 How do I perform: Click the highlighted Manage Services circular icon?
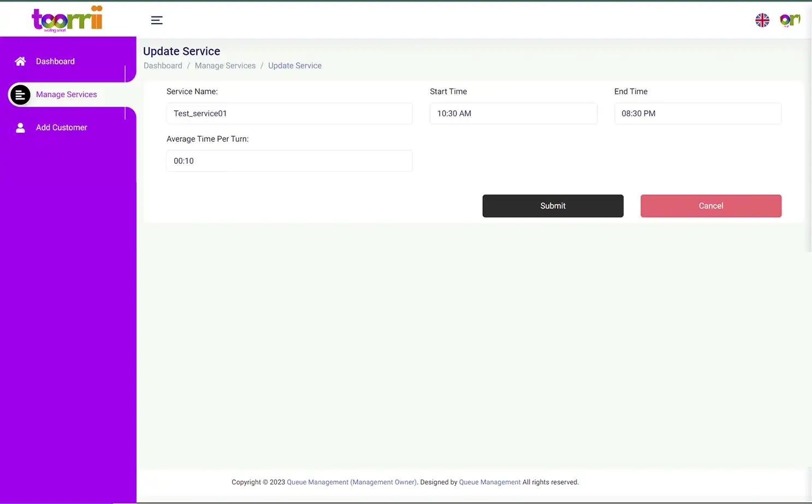click(x=20, y=94)
